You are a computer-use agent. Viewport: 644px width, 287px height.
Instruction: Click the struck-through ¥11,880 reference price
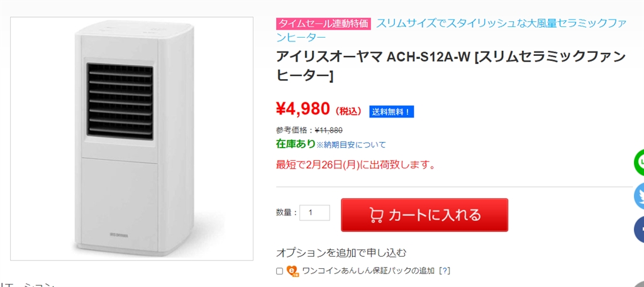coord(328,130)
